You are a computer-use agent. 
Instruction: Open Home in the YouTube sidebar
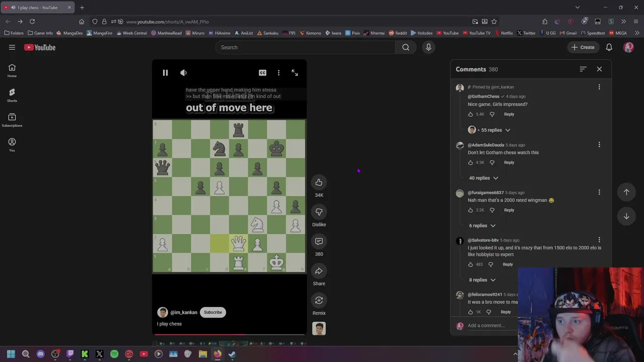[12, 70]
